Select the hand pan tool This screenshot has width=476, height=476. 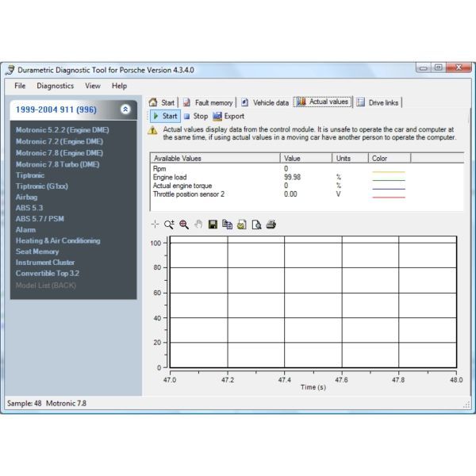[198, 225]
